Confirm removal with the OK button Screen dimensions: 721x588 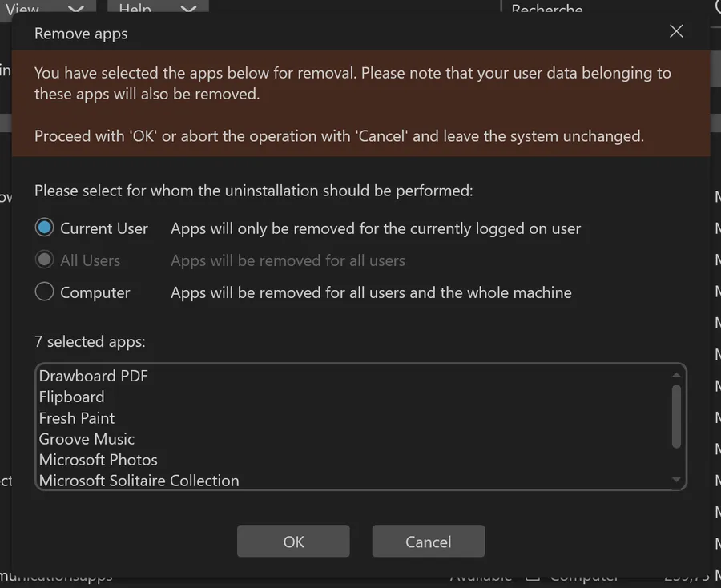pos(293,542)
